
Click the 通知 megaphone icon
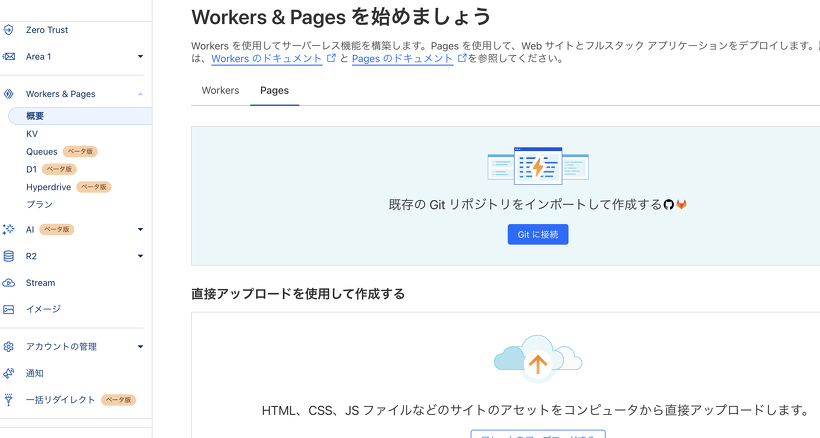pos(8,373)
